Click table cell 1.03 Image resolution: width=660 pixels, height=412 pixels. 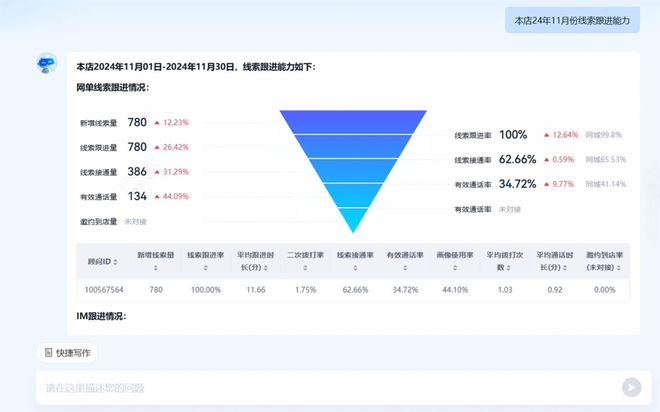click(x=505, y=290)
